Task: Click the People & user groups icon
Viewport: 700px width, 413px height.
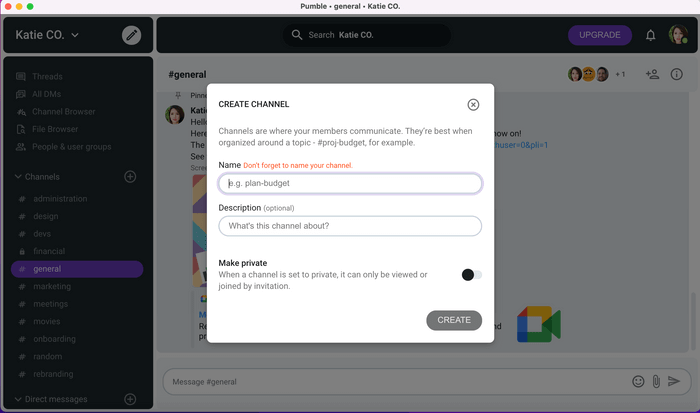Action: (21, 146)
